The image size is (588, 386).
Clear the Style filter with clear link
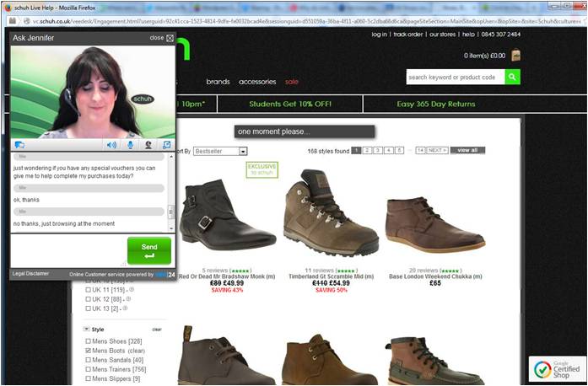coord(157,330)
